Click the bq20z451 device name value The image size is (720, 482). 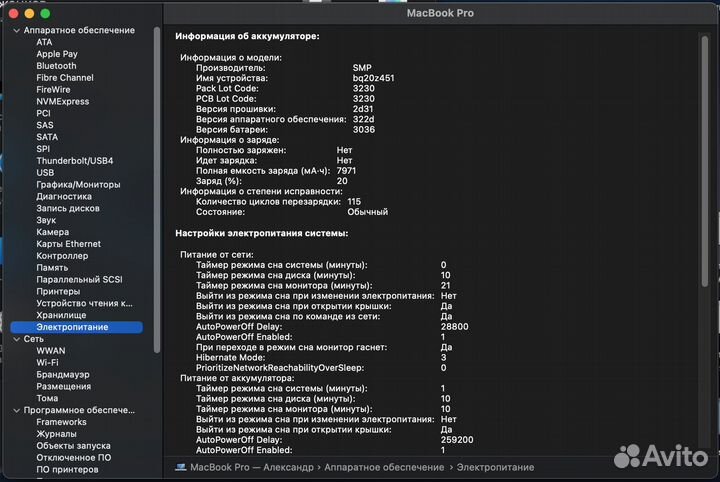(x=373, y=78)
